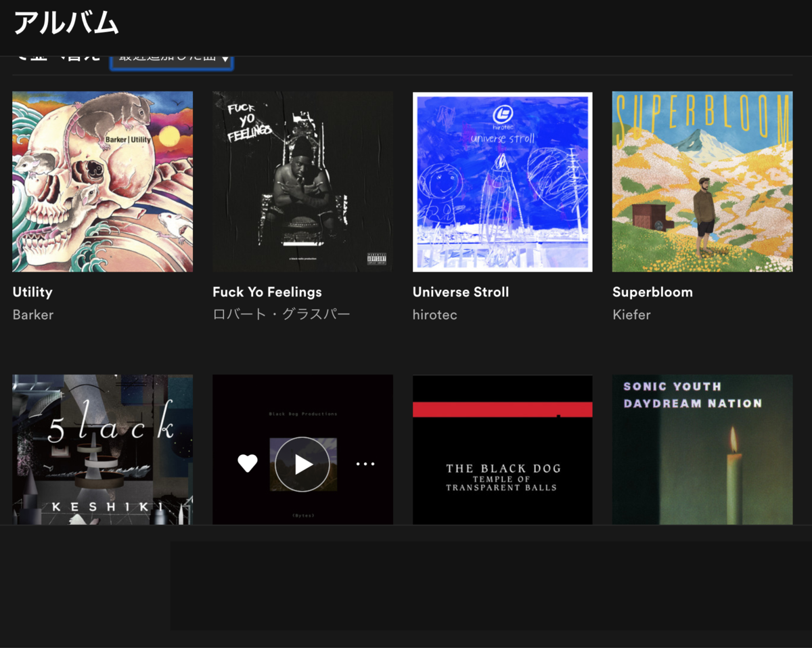Click the アルバム page heading
The height and width of the screenshot is (648, 812).
click(x=66, y=23)
